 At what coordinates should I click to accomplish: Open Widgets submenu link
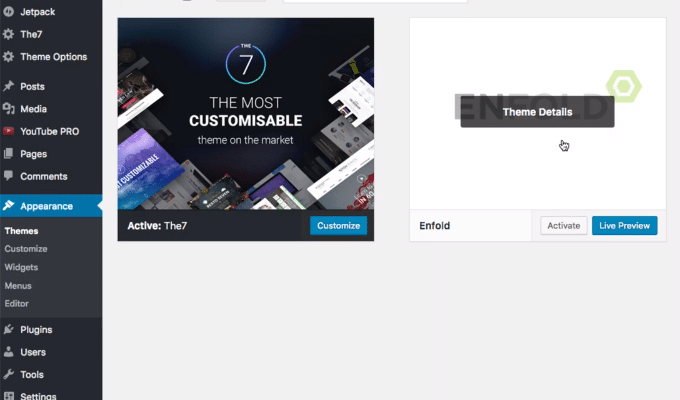[x=21, y=267]
